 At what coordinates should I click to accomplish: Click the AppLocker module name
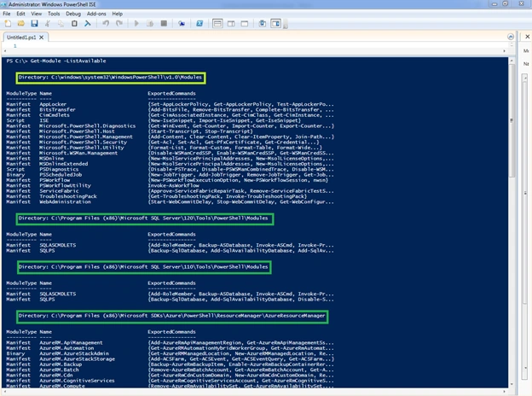53,104
